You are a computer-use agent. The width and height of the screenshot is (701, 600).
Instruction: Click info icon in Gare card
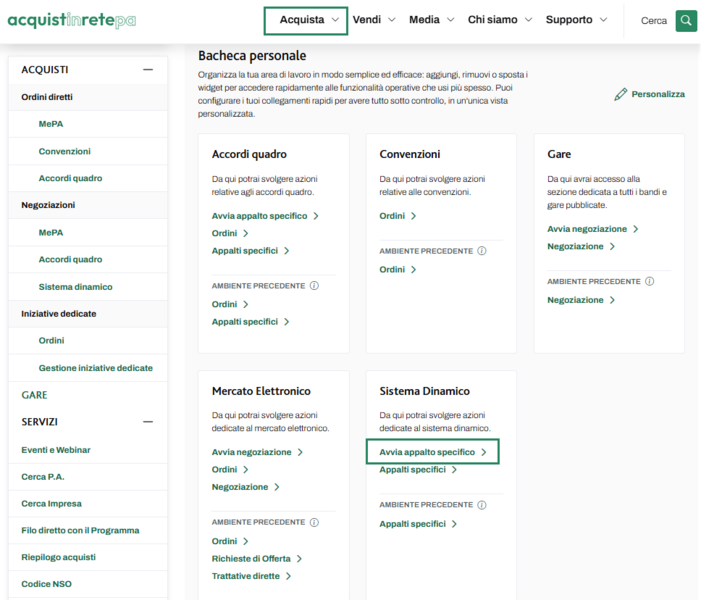point(650,281)
